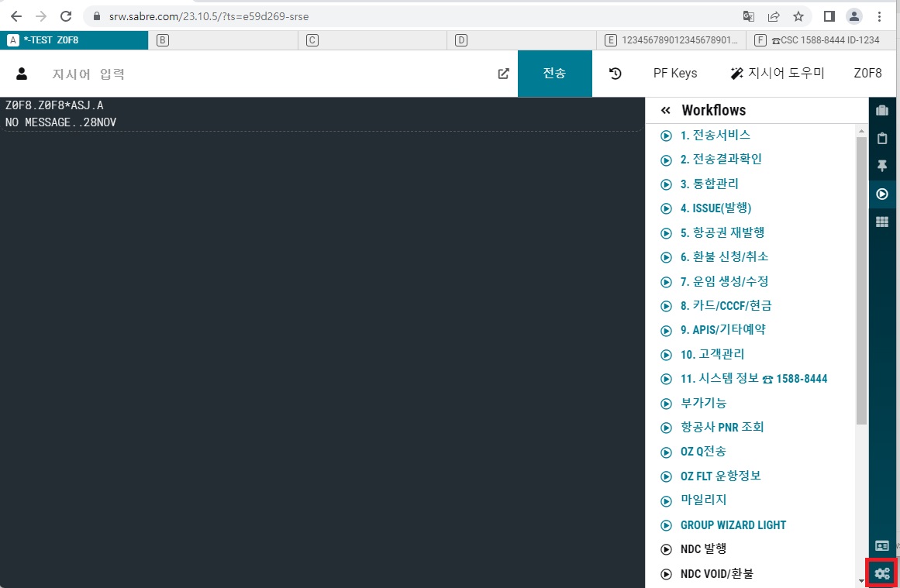The height and width of the screenshot is (588, 900).
Task: Click play icon beside 4. ISSUE(발행)
Action: 666,209
